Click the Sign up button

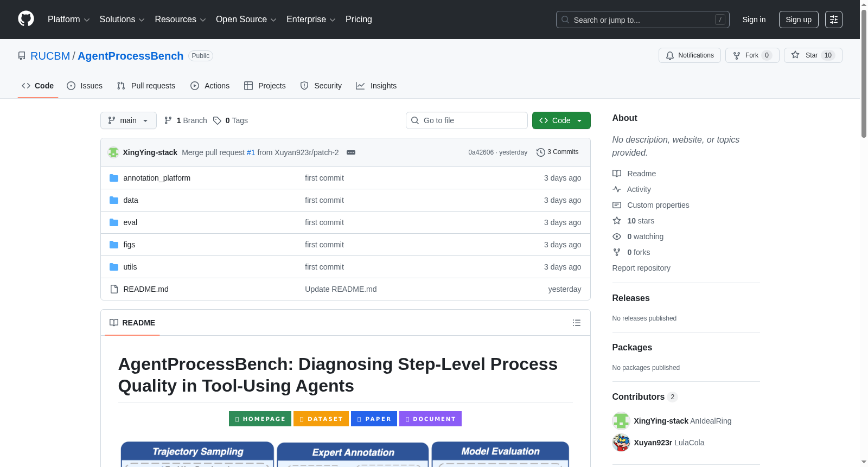point(799,20)
